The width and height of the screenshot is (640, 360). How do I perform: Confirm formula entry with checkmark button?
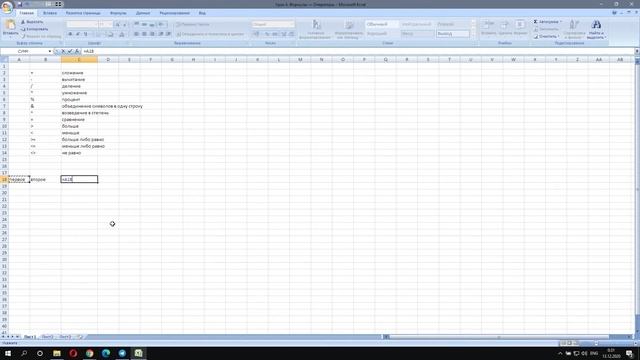point(70,51)
